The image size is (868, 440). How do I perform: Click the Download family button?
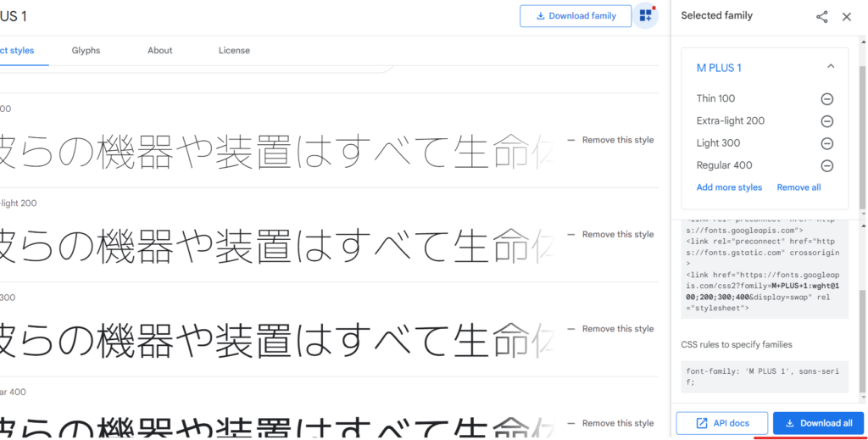coord(576,16)
